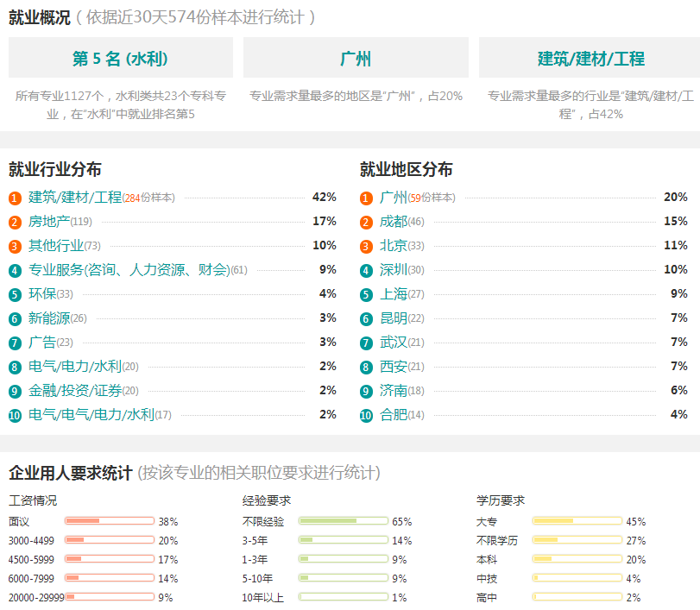Open 专业服务(咨询、人力资源、财会) link
The width and height of the screenshot is (700, 610).
pos(129,269)
